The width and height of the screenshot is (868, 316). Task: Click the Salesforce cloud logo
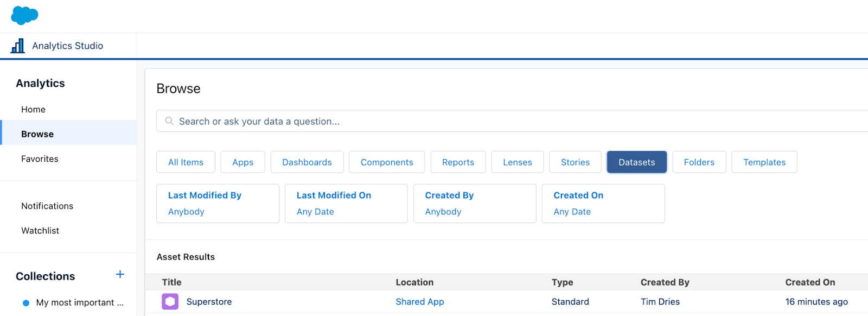[24, 15]
